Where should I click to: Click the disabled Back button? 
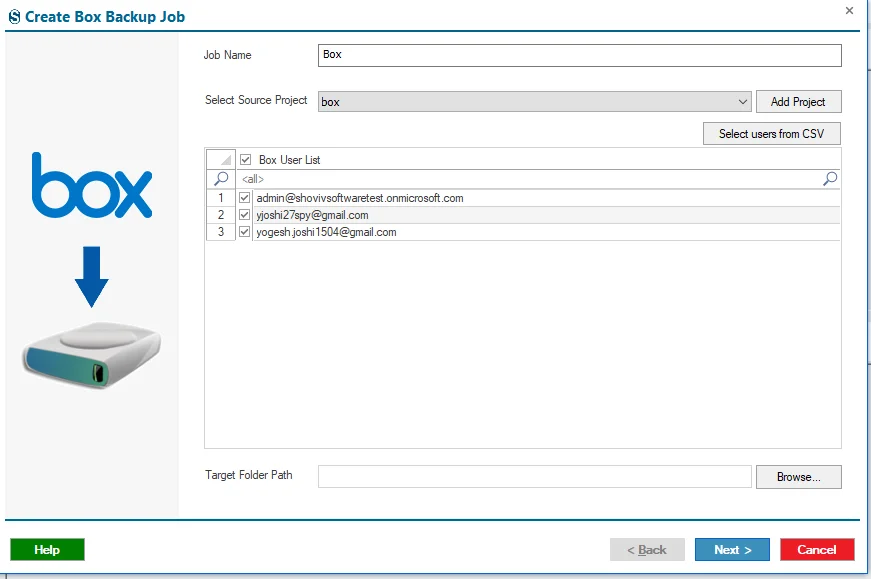647,550
